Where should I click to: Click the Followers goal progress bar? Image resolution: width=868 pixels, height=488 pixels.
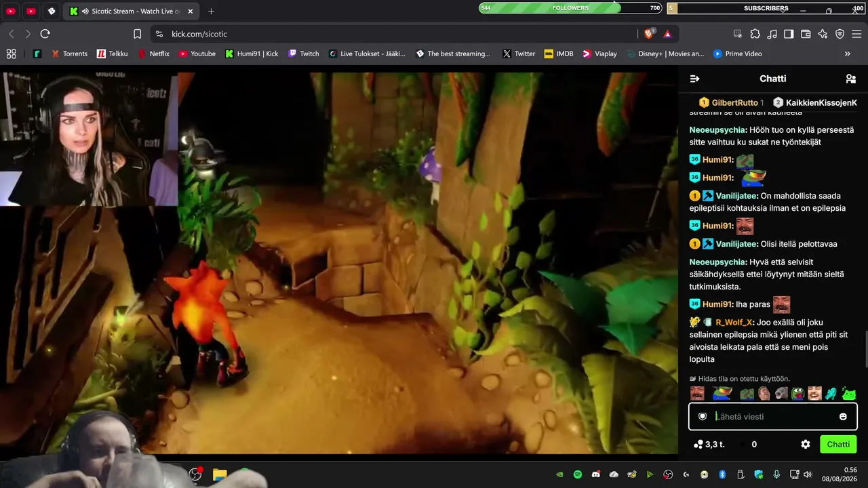click(570, 8)
